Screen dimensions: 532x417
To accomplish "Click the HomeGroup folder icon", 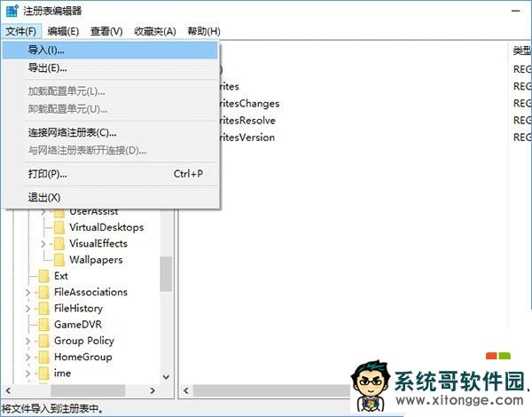I will [x=44, y=358].
